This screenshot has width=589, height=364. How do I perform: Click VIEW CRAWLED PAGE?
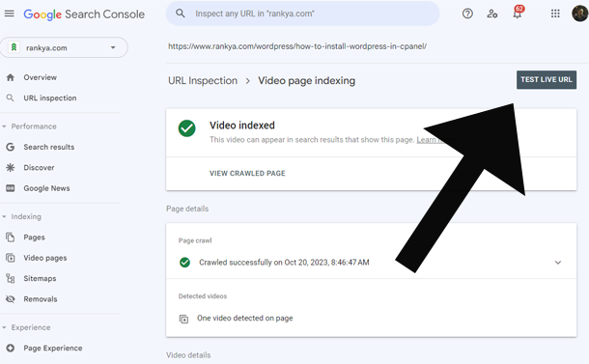(x=247, y=173)
